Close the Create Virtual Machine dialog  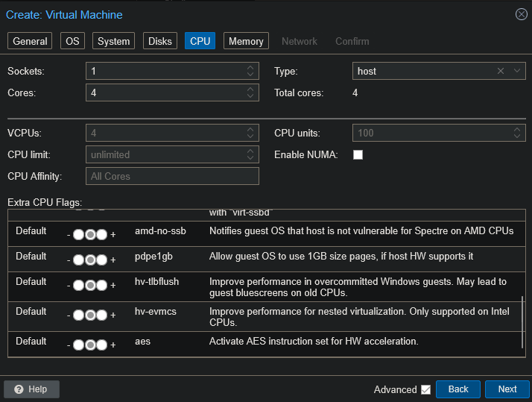521,14
